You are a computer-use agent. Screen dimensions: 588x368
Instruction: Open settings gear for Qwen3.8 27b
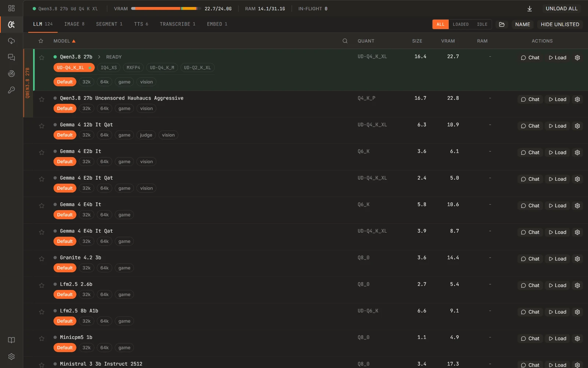click(x=577, y=58)
